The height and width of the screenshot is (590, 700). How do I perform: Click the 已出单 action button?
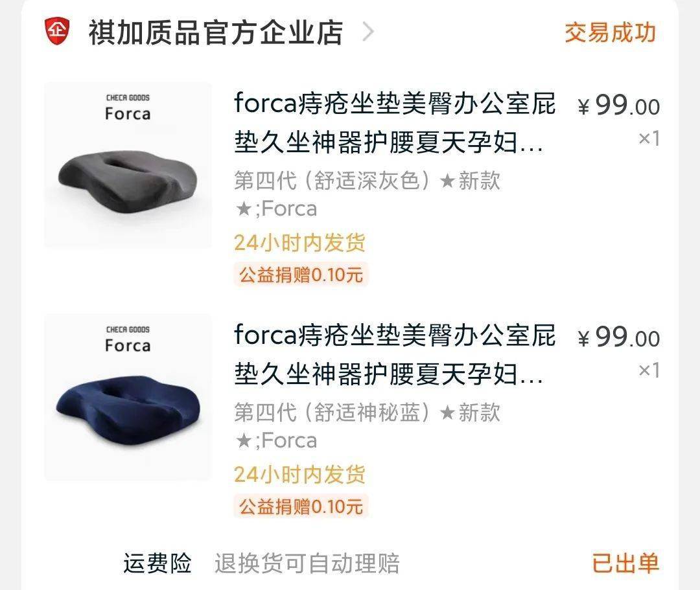click(x=624, y=562)
